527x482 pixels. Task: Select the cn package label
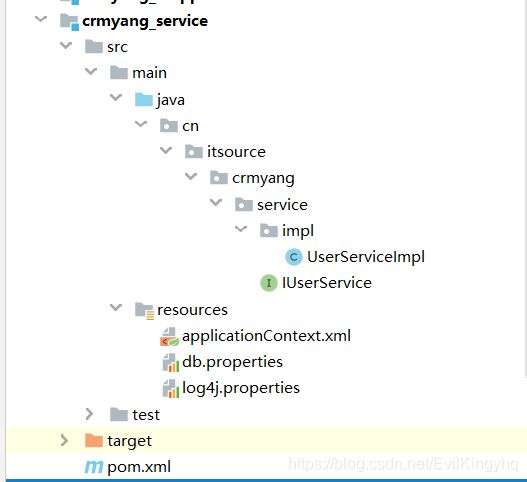(x=190, y=126)
